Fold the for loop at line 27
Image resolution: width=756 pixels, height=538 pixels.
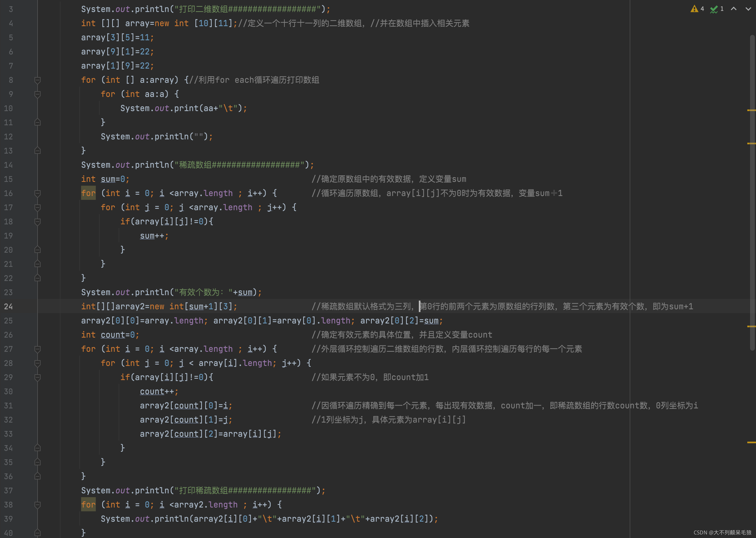[x=38, y=349]
